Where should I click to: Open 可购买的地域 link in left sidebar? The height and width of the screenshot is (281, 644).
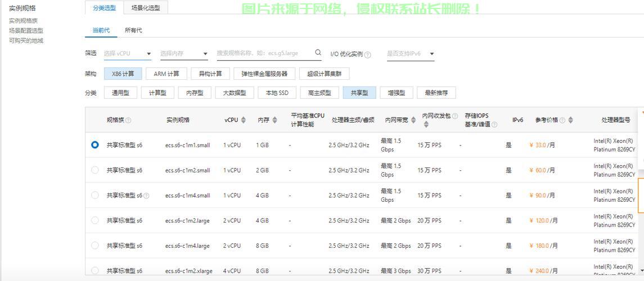(26, 40)
